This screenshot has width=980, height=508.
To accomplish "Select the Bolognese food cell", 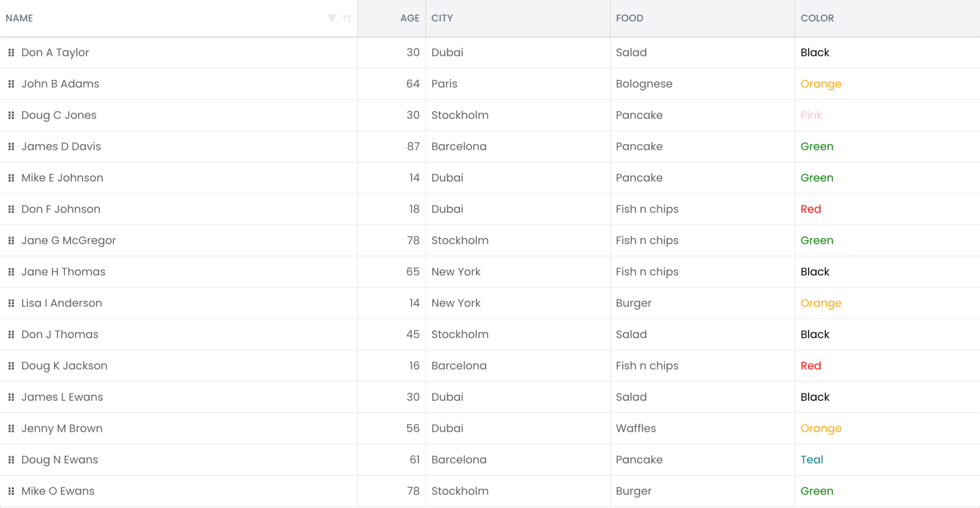I will (x=644, y=84).
